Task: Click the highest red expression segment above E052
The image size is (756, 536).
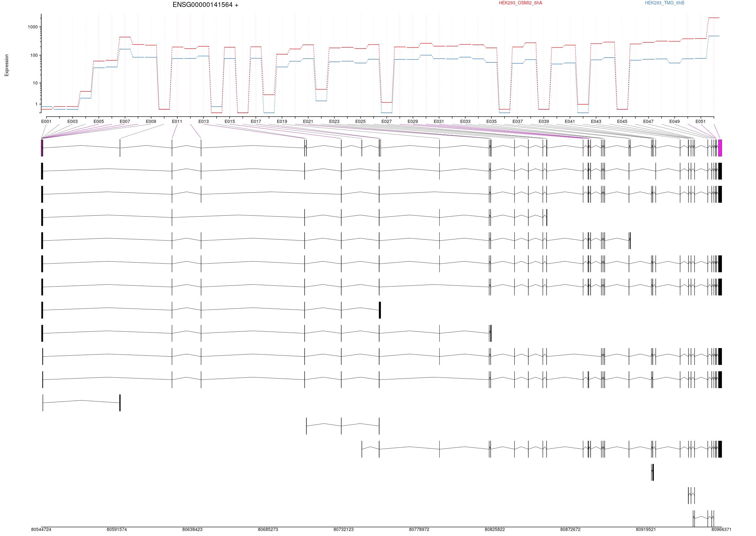Action: pos(714,18)
